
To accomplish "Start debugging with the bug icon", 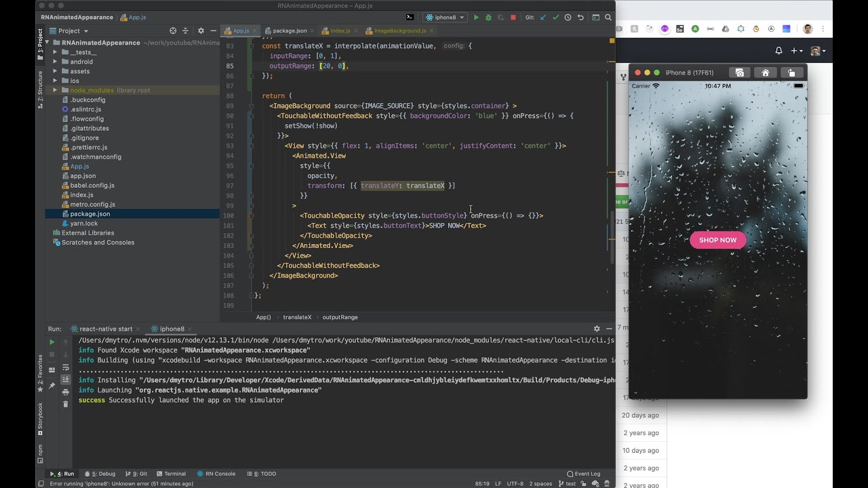I will point(488,18).
